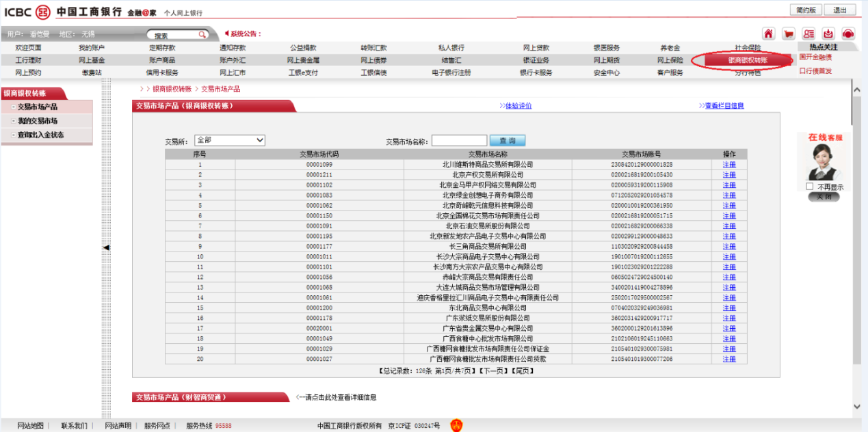The width and height of the screenshot is (868, 432).
Task: Click the 请点击此处查看详细信息 text
Action: (x=339, y=397)
